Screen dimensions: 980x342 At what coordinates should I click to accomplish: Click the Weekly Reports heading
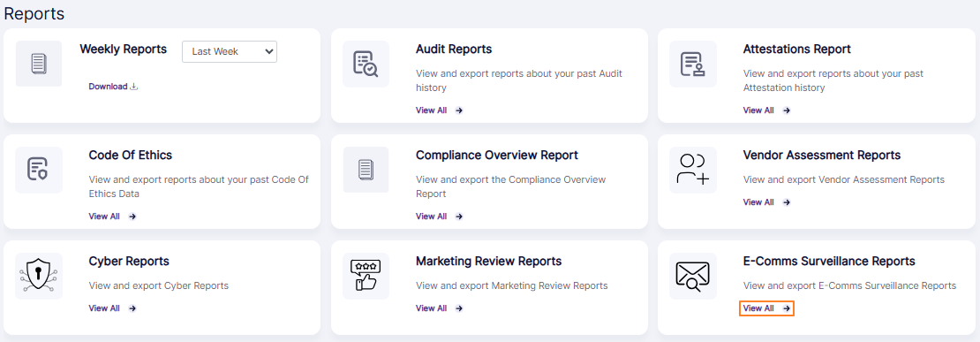click(123, 49)
